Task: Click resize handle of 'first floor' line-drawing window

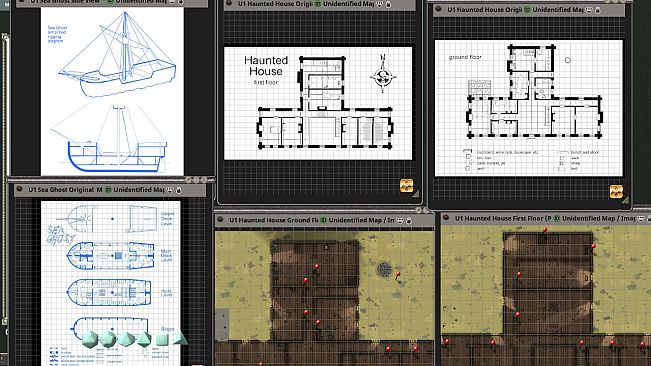Action: (x=416, y=194)
